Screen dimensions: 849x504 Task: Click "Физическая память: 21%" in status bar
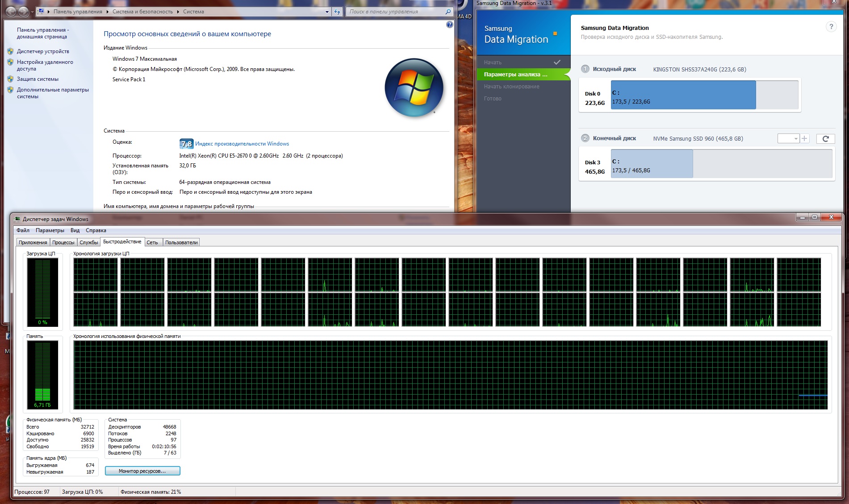coord(151,492)
